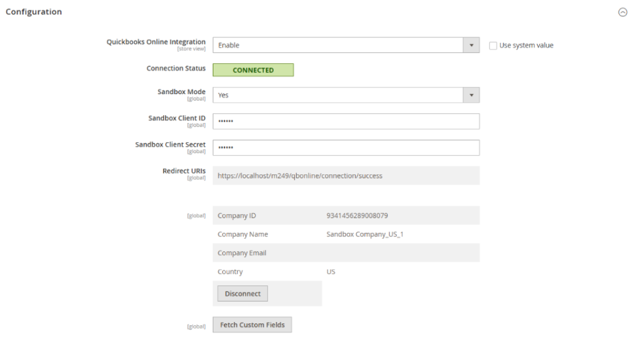
Task: Click the CONNECTED status badge
Action: point(253,70)
